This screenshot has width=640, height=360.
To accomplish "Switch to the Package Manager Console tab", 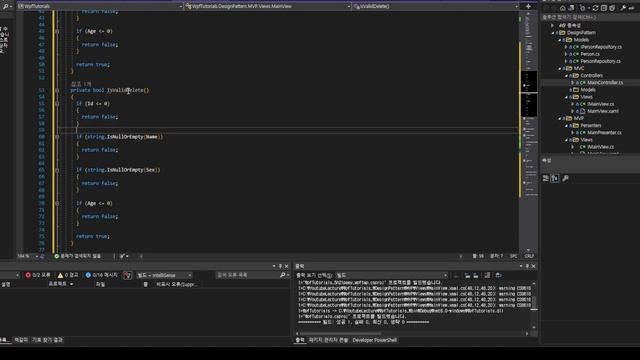I will [x=328, y=340].
